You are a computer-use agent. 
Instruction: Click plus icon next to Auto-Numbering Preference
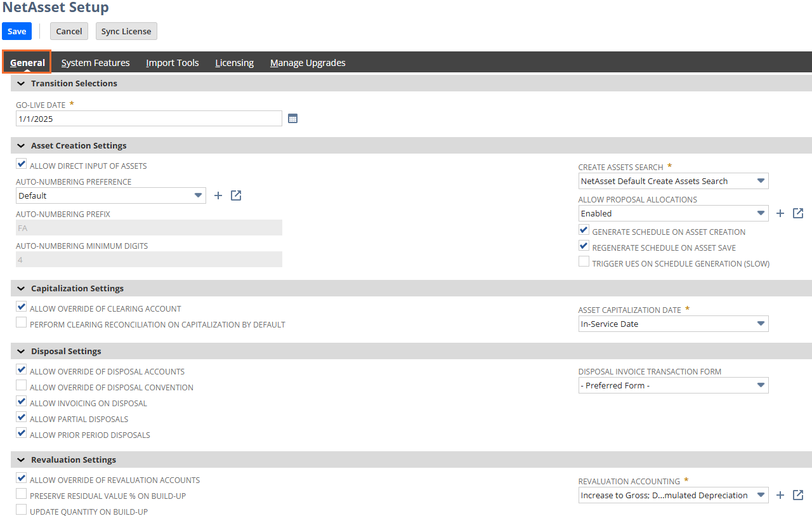coord(218,195)
